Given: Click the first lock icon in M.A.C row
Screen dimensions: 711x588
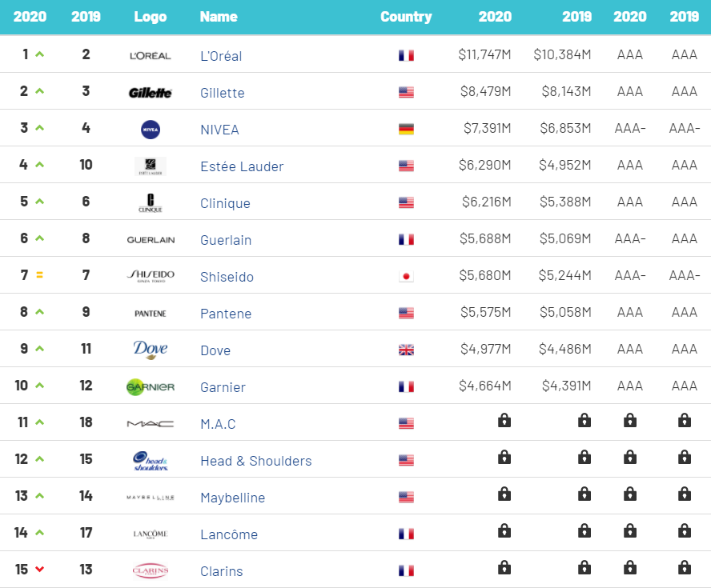Looking at the screenshot, I should tap(504, 420).
